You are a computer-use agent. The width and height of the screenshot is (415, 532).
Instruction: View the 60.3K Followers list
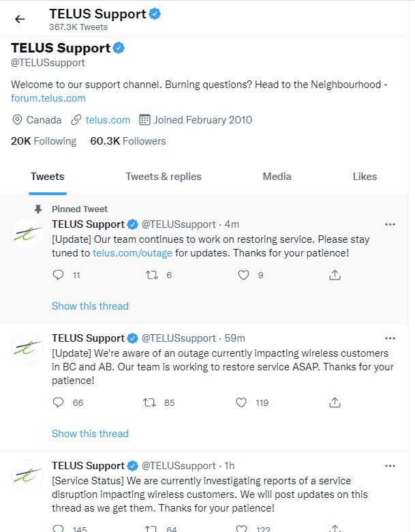[x=128, y=141]
